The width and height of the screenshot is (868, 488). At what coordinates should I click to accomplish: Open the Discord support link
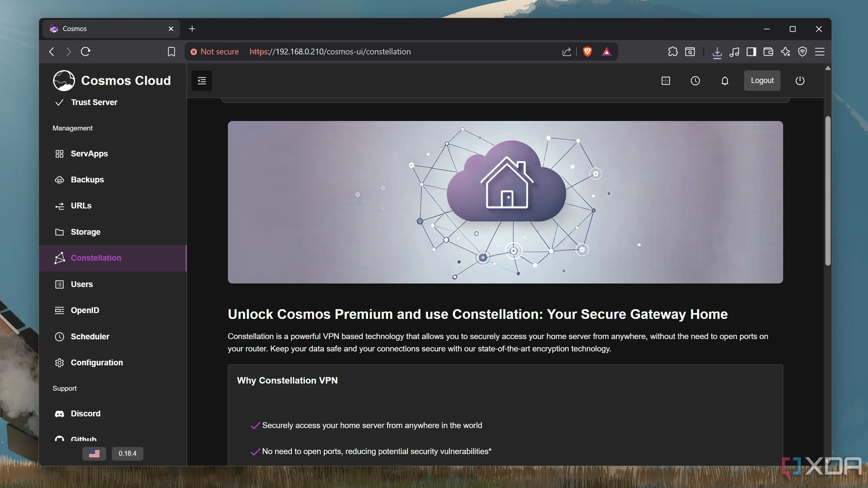(x=85, y=414)
